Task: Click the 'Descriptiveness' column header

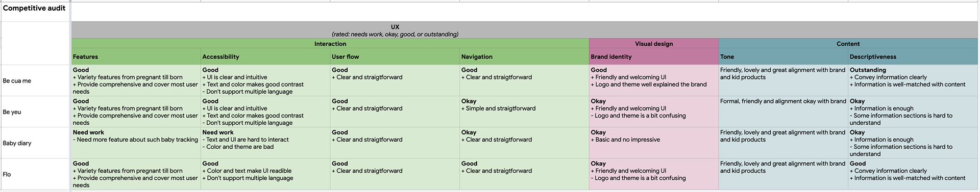Action: pos(913,57)
